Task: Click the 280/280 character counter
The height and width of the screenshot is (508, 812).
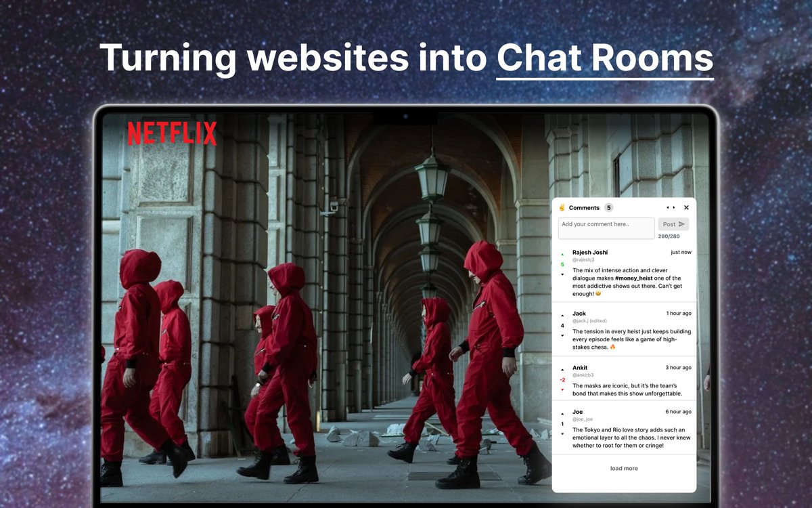Action: [x=669, y=236]
